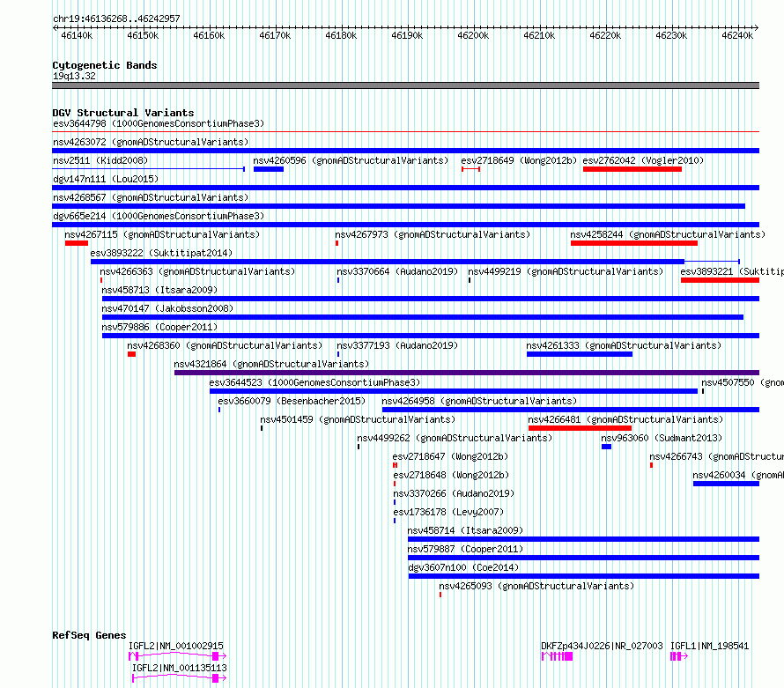
Task: Click nsv4499219 gnomAD variant label
Action: click(x=566, y=271)
